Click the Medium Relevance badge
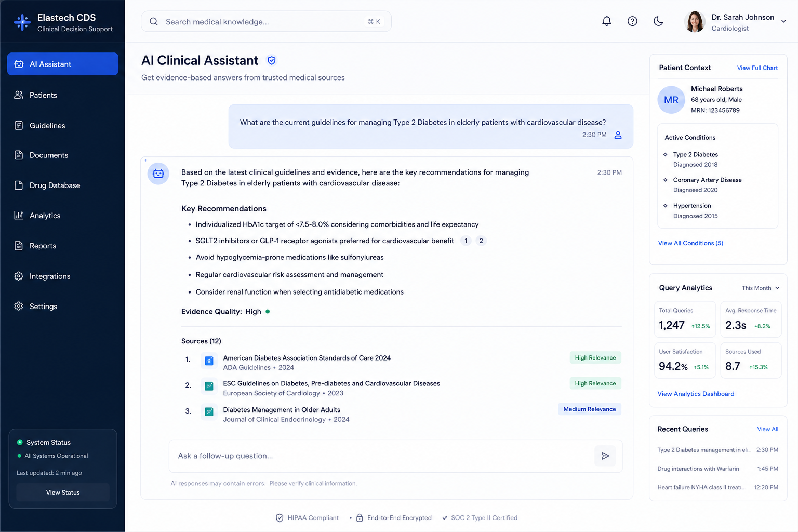The image size is (798, 532). 590,409
